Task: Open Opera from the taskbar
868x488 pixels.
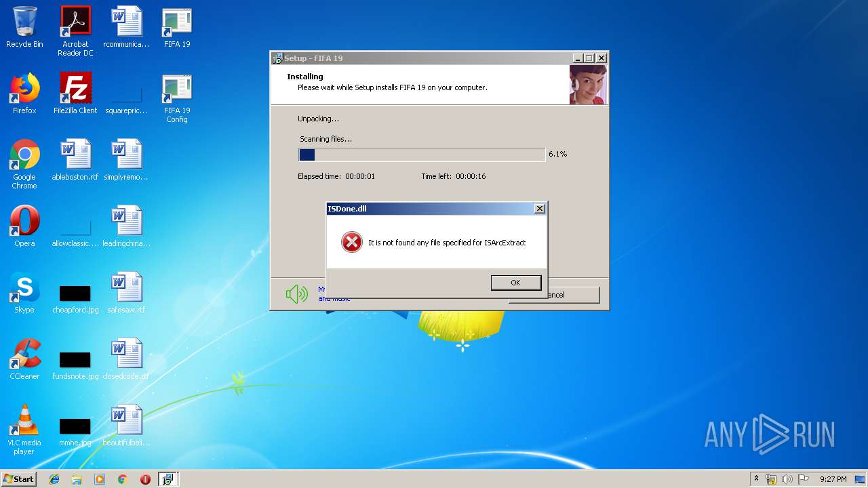Action: click(145, 479)
